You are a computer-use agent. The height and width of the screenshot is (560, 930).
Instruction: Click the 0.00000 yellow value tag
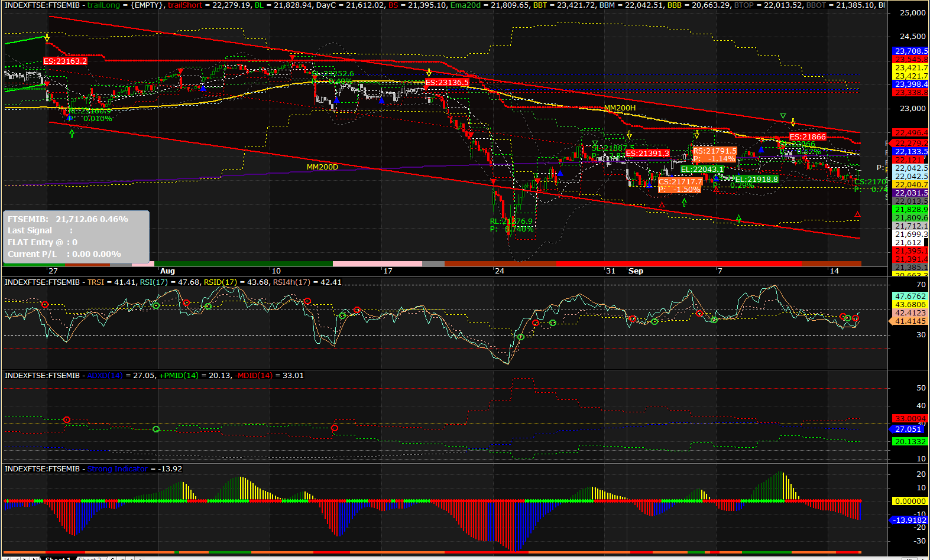click(x=910, y=502)
